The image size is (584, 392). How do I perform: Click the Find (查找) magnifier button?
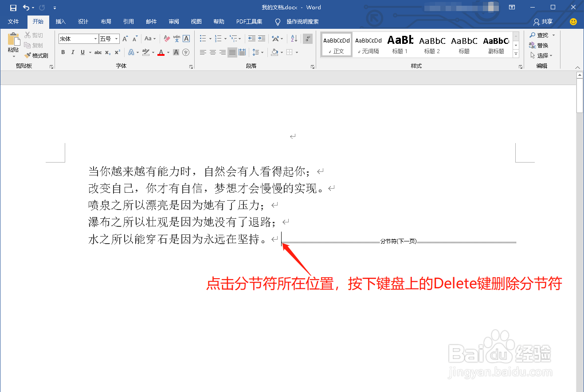(x=539, y=35)
